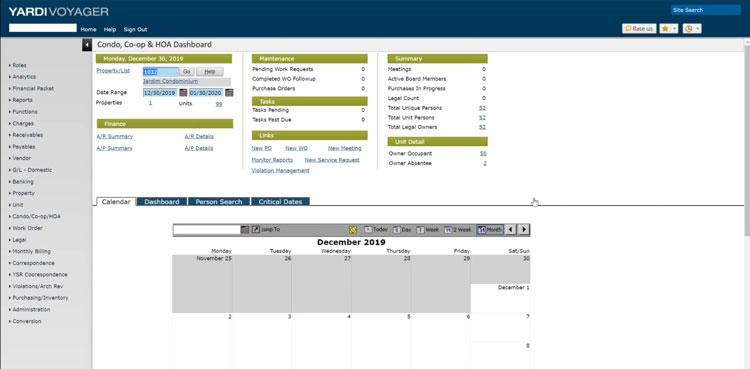Open the Person Search tab
Image resolution: width=750 pixels, height=369 pixels.
click(x=219, y=201)
